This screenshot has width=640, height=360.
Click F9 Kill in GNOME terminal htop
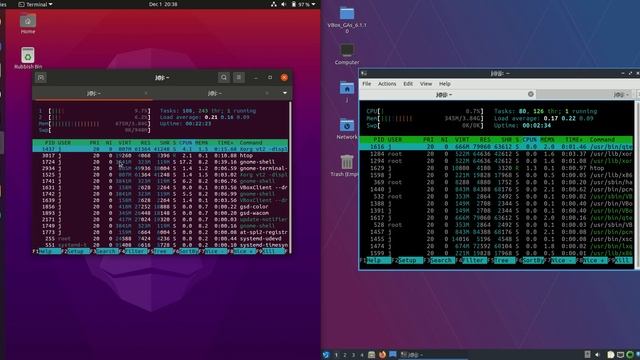pos(273,251)
